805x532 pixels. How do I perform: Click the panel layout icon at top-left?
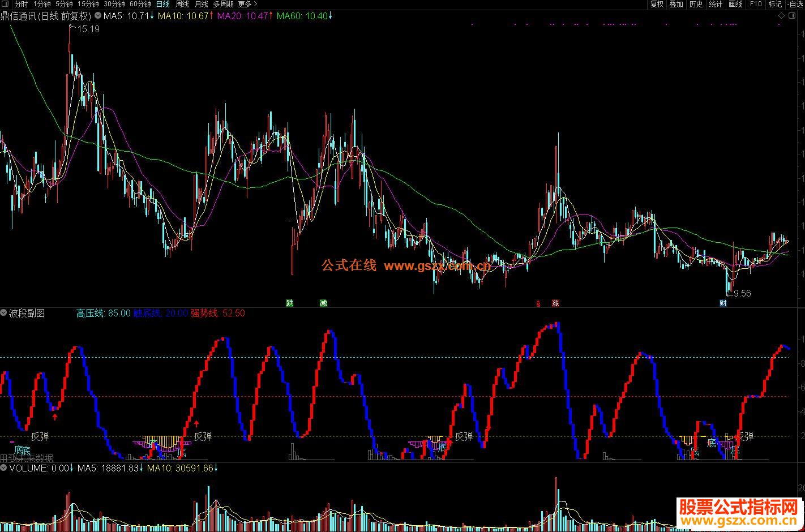(x=5, y=4)
